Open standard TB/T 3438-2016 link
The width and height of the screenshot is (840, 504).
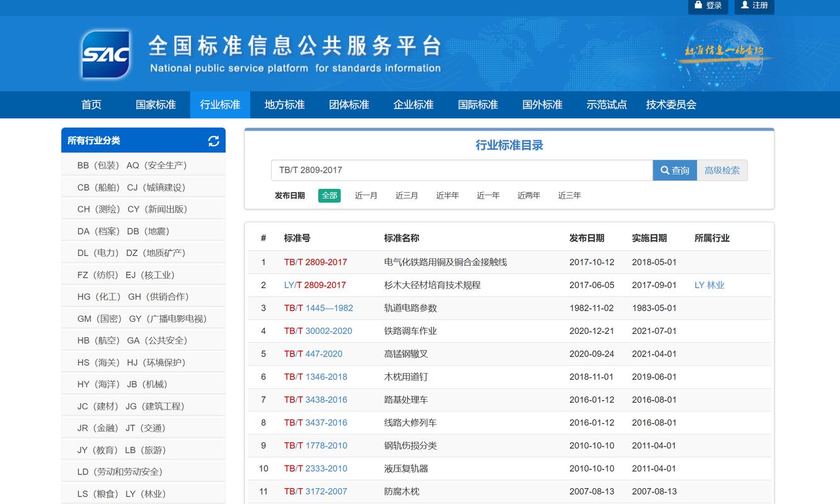point(316,399)
